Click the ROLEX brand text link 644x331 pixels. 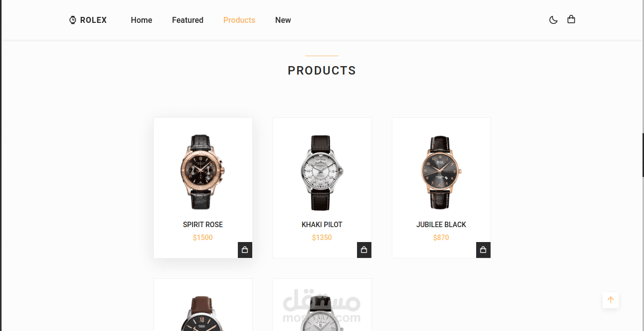(93, 20)
